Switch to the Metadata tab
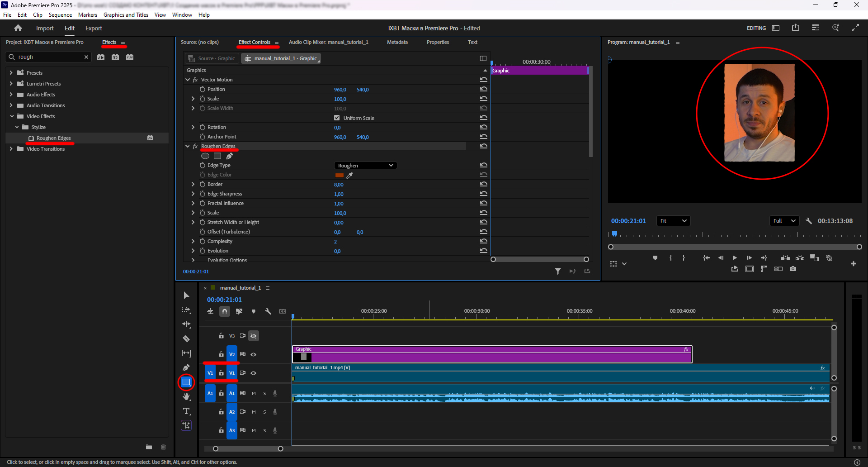Screen dimensions: 868x467 397,42
